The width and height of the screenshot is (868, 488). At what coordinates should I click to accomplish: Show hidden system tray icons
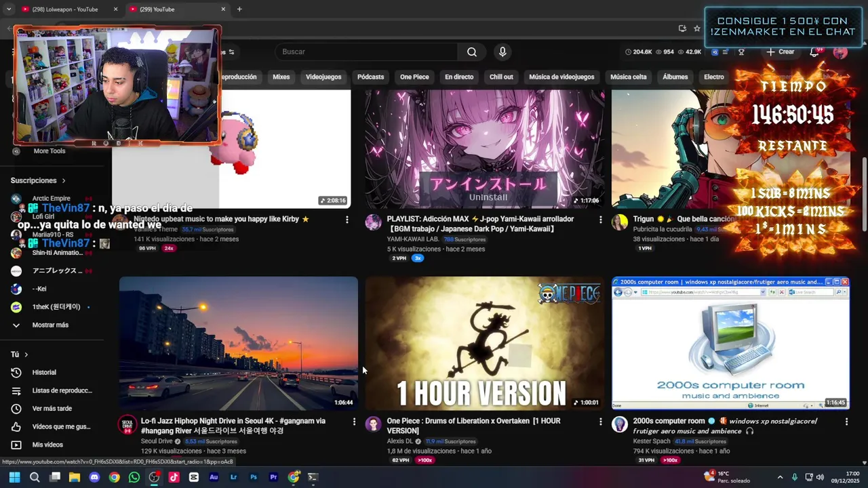point(780,477)
